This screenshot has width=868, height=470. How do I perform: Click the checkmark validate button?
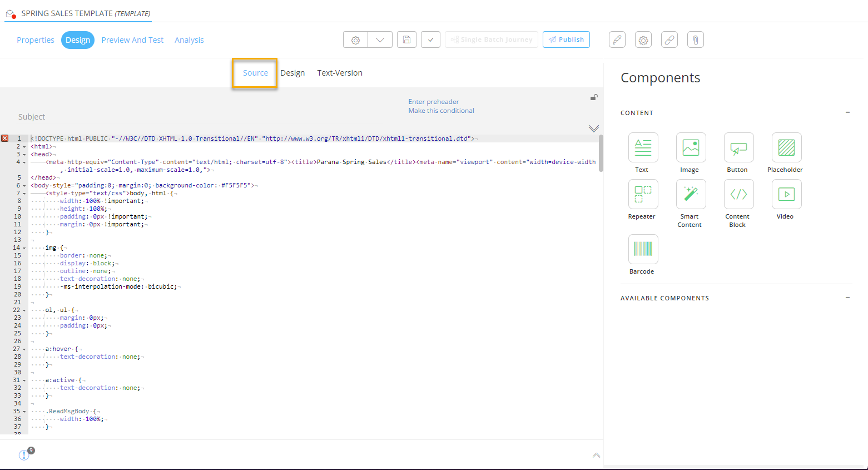click(x=430, y=39)
